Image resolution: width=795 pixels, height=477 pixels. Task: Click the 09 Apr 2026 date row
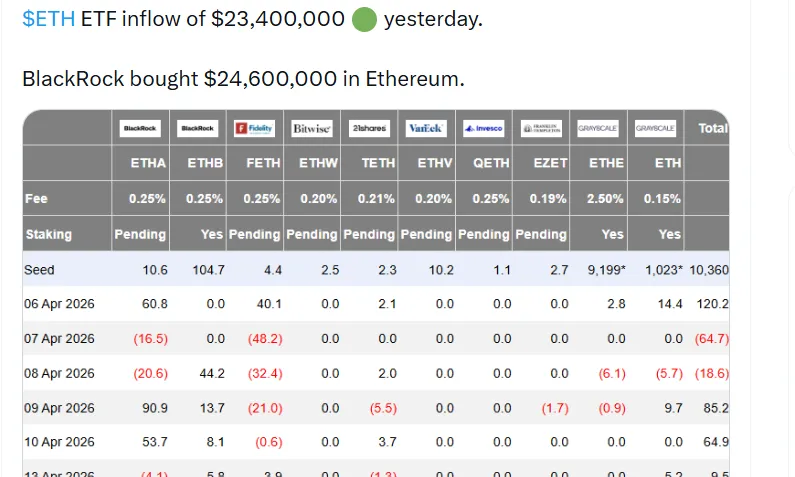coord(59,408)
